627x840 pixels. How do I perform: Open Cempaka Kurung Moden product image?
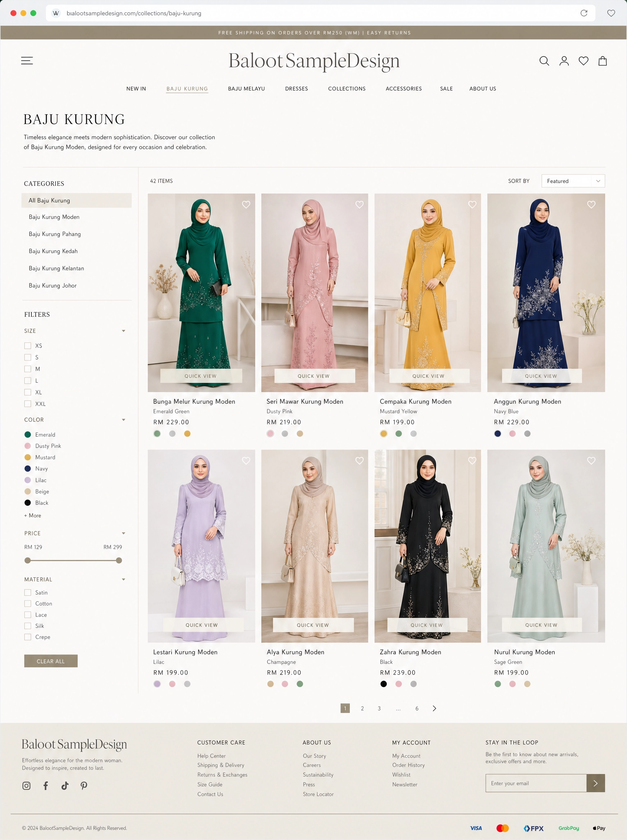[x=428, y=293]
